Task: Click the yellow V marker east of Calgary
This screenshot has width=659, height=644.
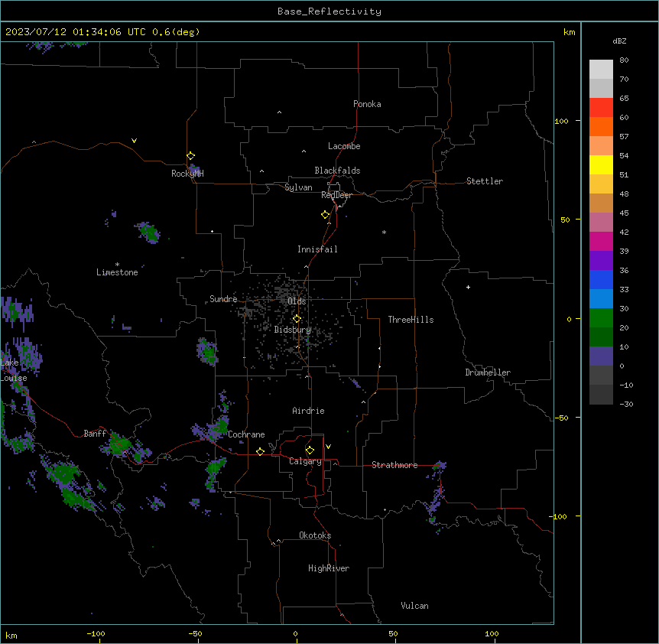Action: (328, 447)
